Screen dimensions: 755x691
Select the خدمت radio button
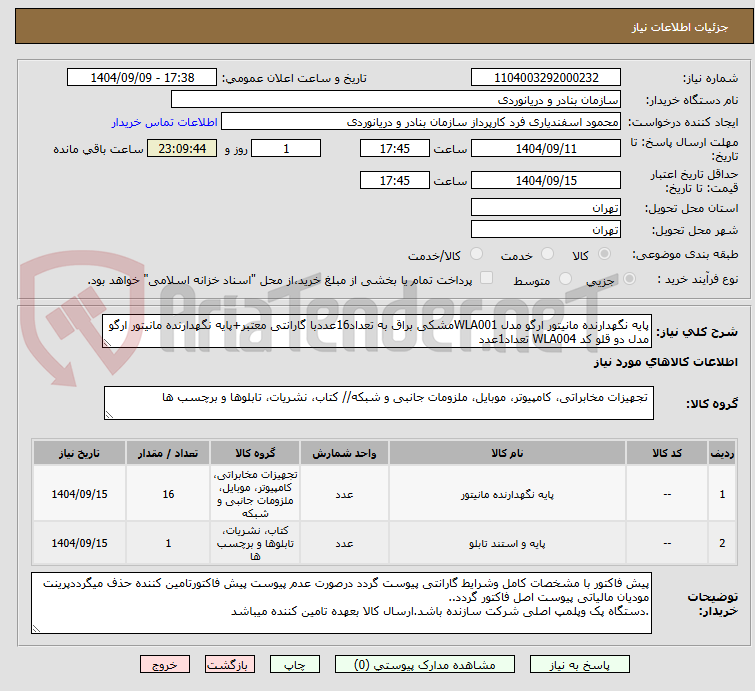point(547,254)
